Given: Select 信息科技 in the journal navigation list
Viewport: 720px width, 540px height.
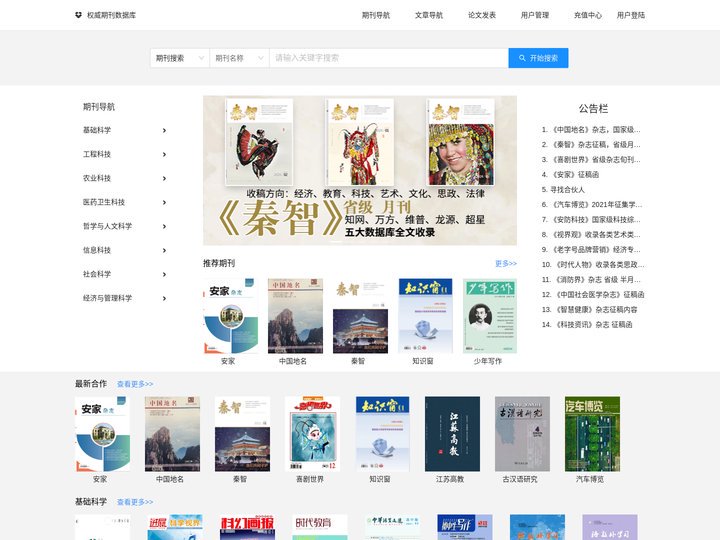Looking at the screenshot, I should 97,250.
